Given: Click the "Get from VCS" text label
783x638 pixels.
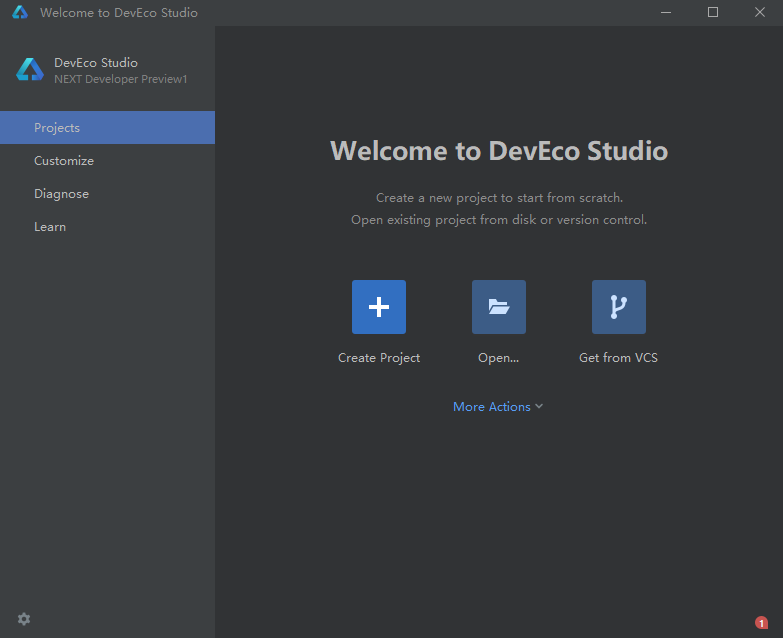Looking at the screenshot, I should [618, 358].
